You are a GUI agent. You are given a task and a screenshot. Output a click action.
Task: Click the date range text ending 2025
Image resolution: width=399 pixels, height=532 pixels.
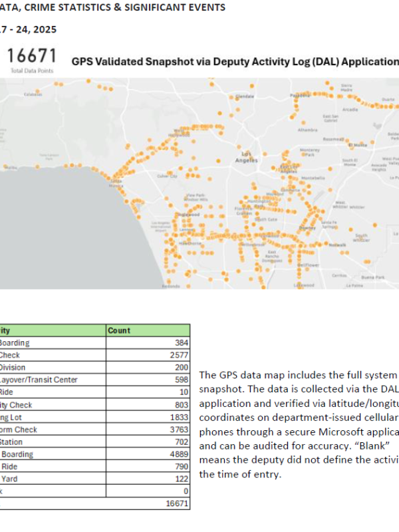29,29
